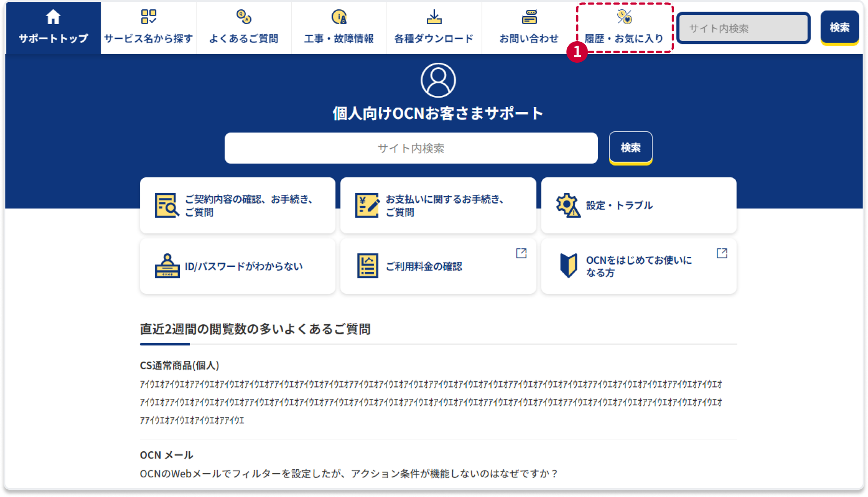Screen dimensions: 868x497
Task: Click the header 検索 button
Action: pyautogui.click(x=839, y=28)
